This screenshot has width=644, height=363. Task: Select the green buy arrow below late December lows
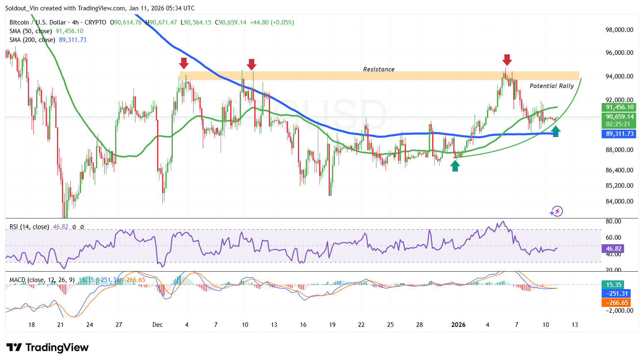pyautogui.click(x=455, y=165)
